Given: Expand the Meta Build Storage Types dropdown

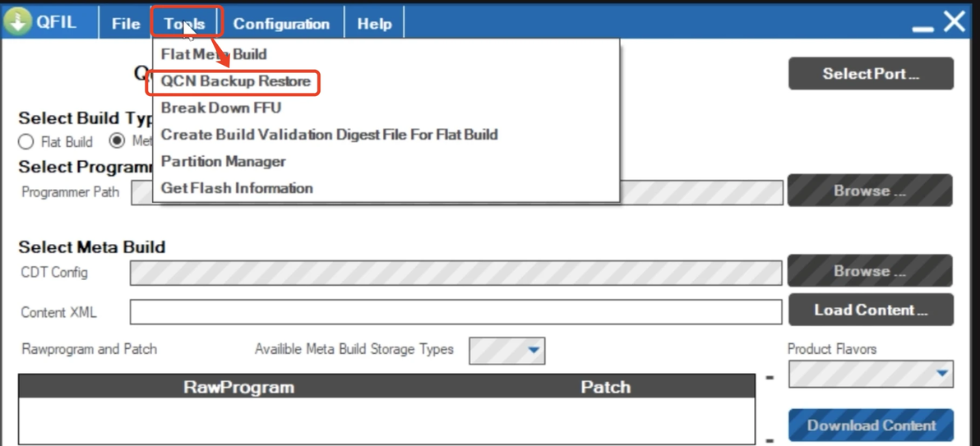Looking at the screenshot, I should (506, 351).
